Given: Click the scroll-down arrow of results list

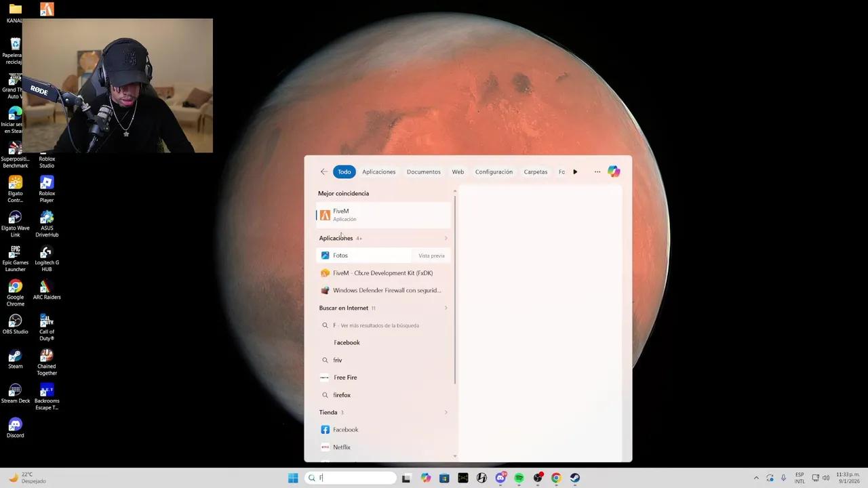Looking at the screenshot, I should click(455, 457).
